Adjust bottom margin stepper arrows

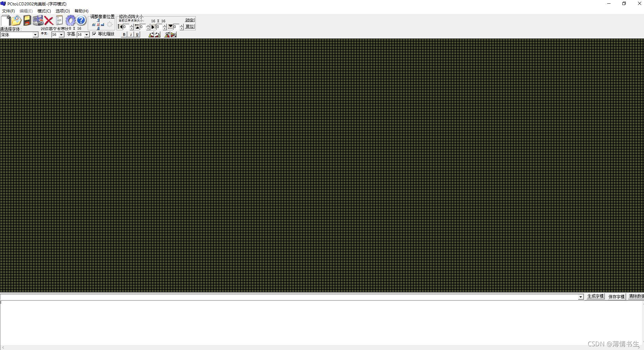tap(181, 27)
